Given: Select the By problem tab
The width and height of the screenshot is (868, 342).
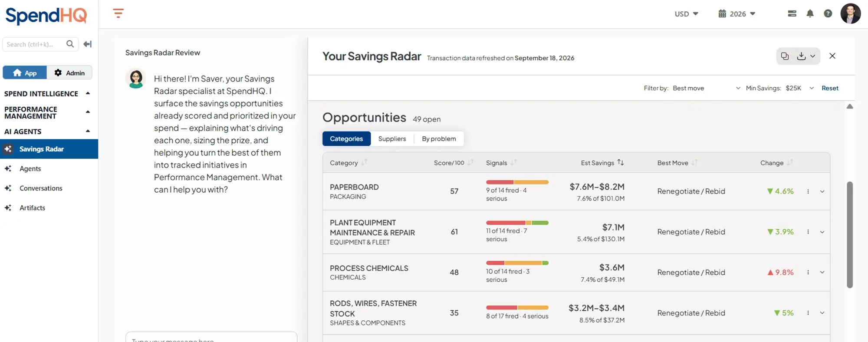Looking at the screenshot, I should [439, 138].
